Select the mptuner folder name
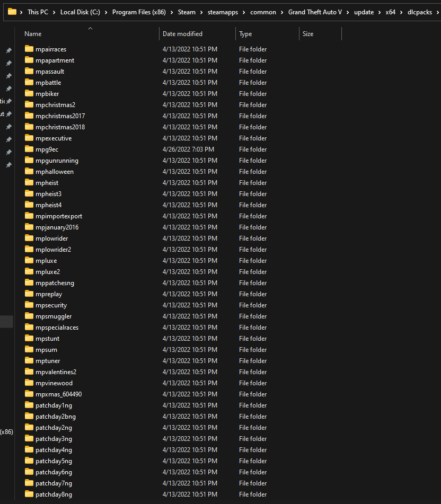Image resolution: width=441 pixels, height=504 pixels. click(x=48, y=360)
